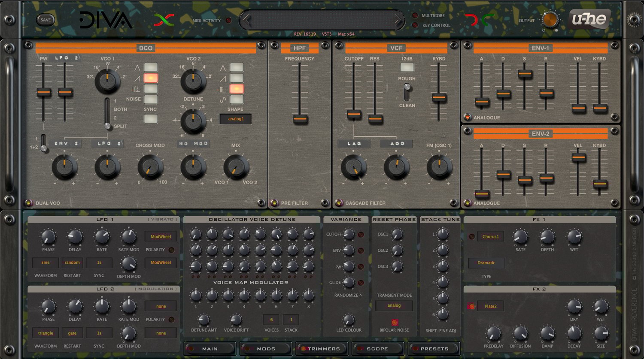This screenshot has height=359, width=644.
Task: Click the RANDOMIZE ^ label in Variance
Action: (x=348, y=295)
